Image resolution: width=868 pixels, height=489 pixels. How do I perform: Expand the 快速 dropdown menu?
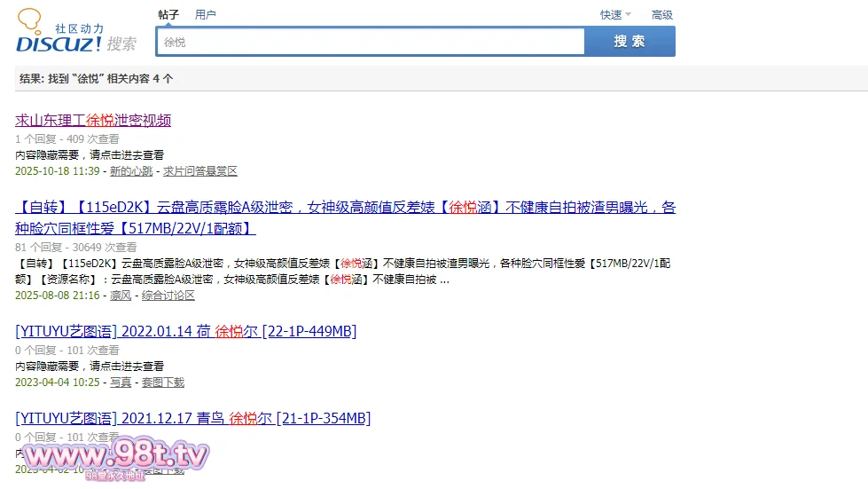[x=611, y=14]
